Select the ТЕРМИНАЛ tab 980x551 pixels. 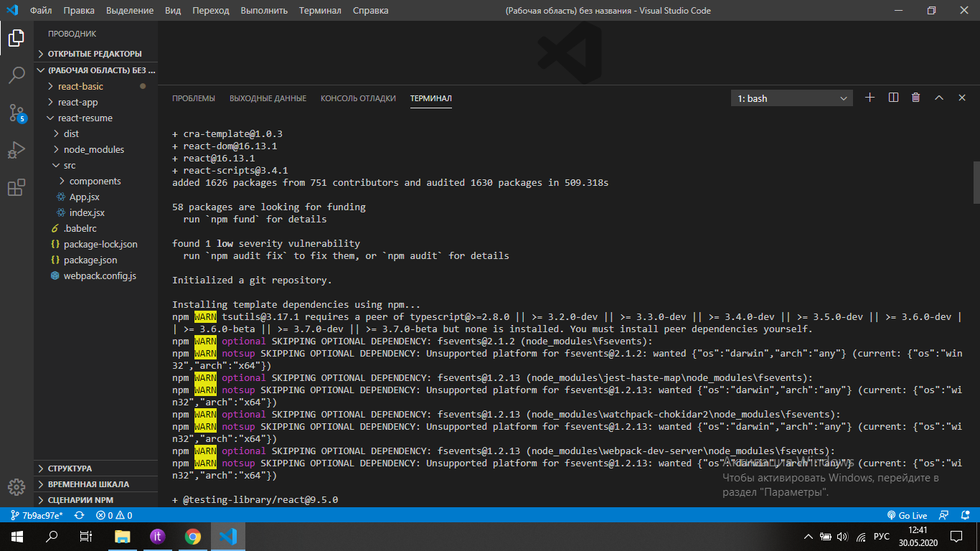coord(431,98)
